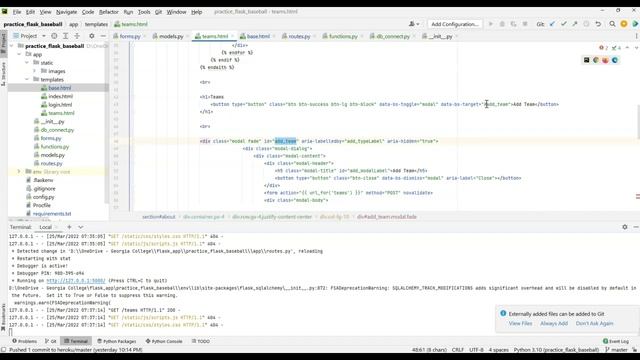Click the Debug bug icon in toolbar
The height and width of the screenshot is (360, 640).
coord(502,24)
